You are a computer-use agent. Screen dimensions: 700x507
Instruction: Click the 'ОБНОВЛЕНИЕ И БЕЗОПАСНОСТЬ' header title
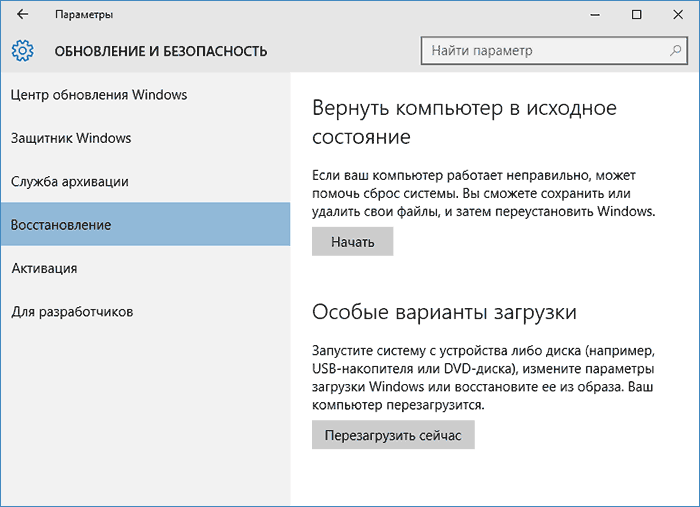pyautogui.click(x=161, y=50)
